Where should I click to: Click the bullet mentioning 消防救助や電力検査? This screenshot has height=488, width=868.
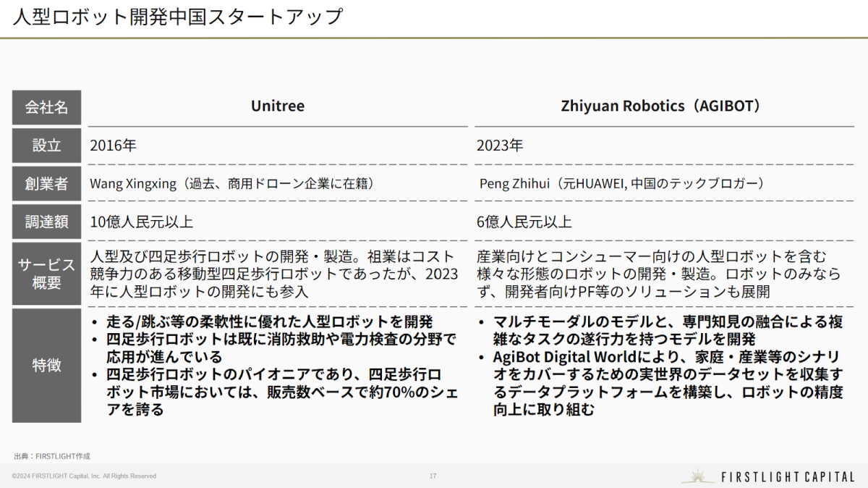click(x=275, y=348)
